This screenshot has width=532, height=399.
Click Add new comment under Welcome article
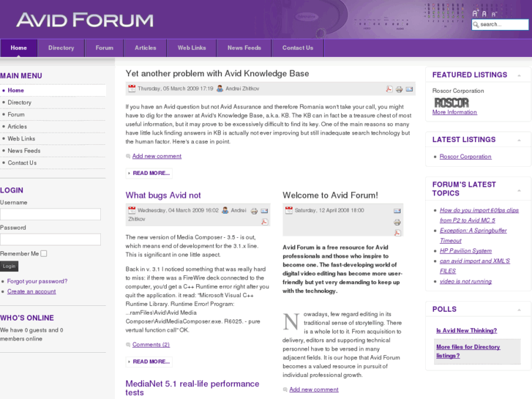(314, 389)
